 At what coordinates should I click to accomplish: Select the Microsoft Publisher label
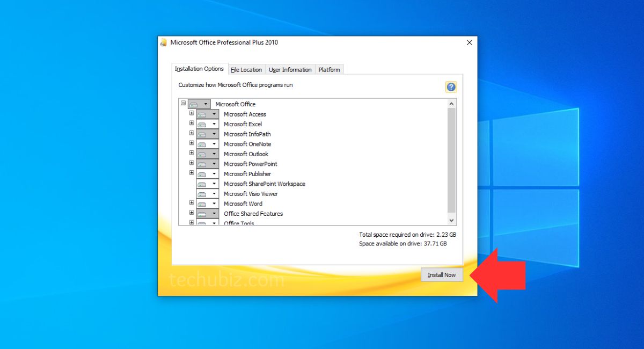point(247,174)
